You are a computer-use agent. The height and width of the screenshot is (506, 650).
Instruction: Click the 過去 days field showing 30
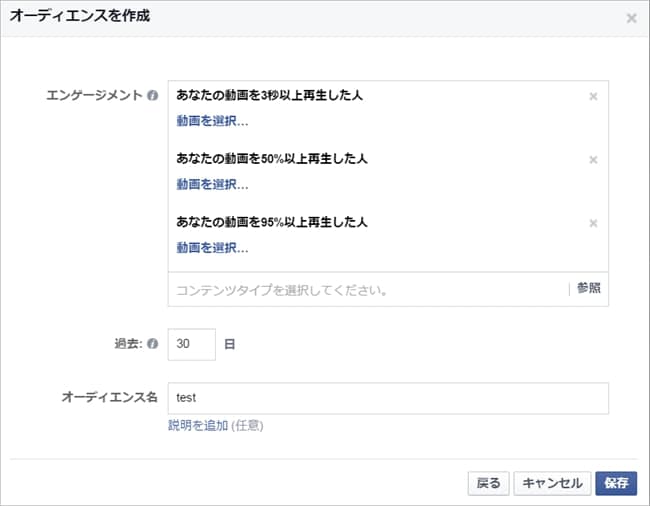pos(192,344)
